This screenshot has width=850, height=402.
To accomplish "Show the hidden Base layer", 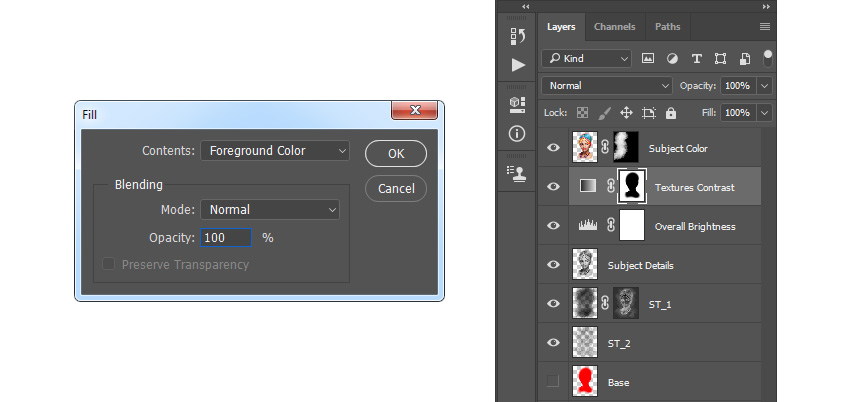I will coord(552,381).
